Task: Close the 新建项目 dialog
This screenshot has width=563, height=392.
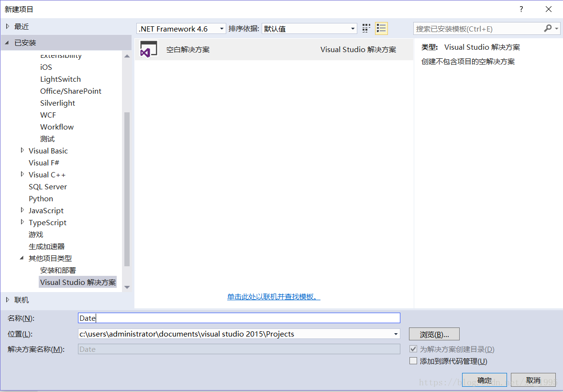Action: point(549,10)
